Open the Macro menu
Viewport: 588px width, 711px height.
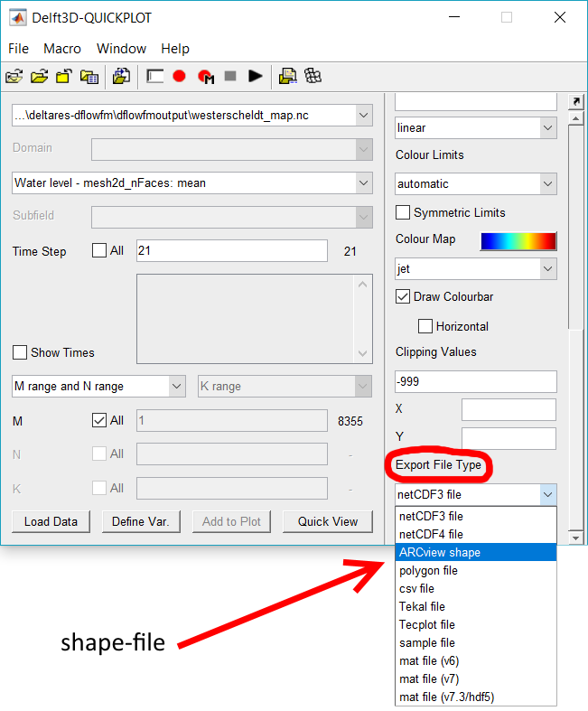coord(62,49)
